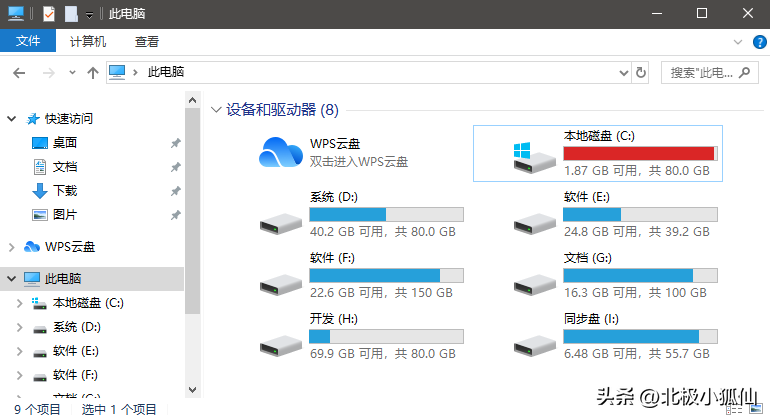Select 软件 (F:) in the navigation tree
Viewport: 770px width, 419px height.
(x=75, y=375)
